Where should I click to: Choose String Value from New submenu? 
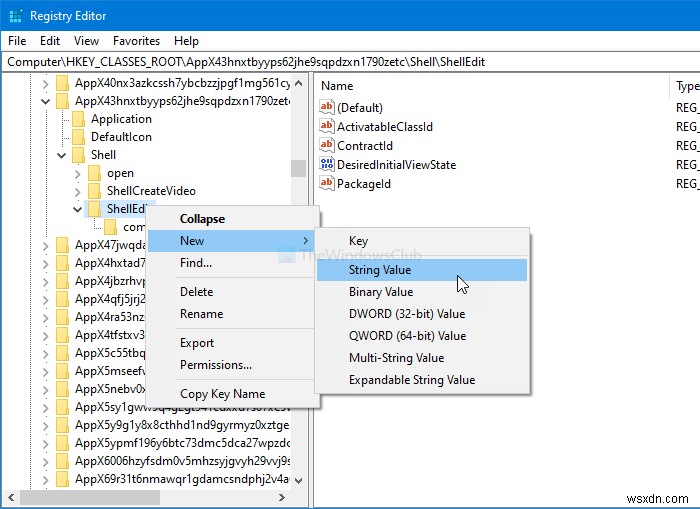pos(422,270)
